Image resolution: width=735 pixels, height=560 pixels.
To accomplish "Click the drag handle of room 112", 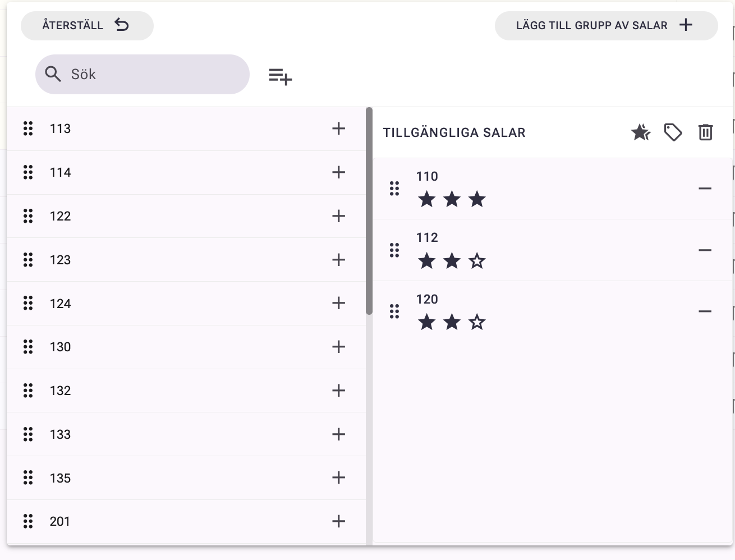I will (x=394, y=250).
